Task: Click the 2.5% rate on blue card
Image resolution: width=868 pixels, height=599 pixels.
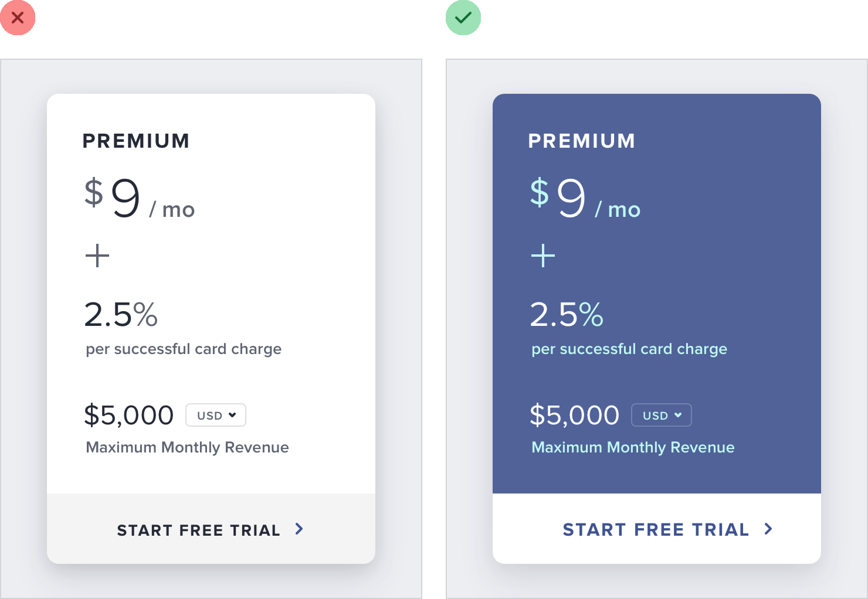Action: (x=567, y=315)
